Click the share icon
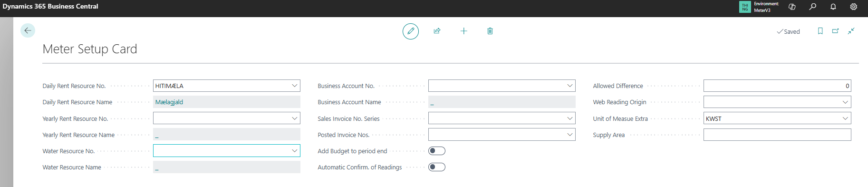 tap(437, 31)
